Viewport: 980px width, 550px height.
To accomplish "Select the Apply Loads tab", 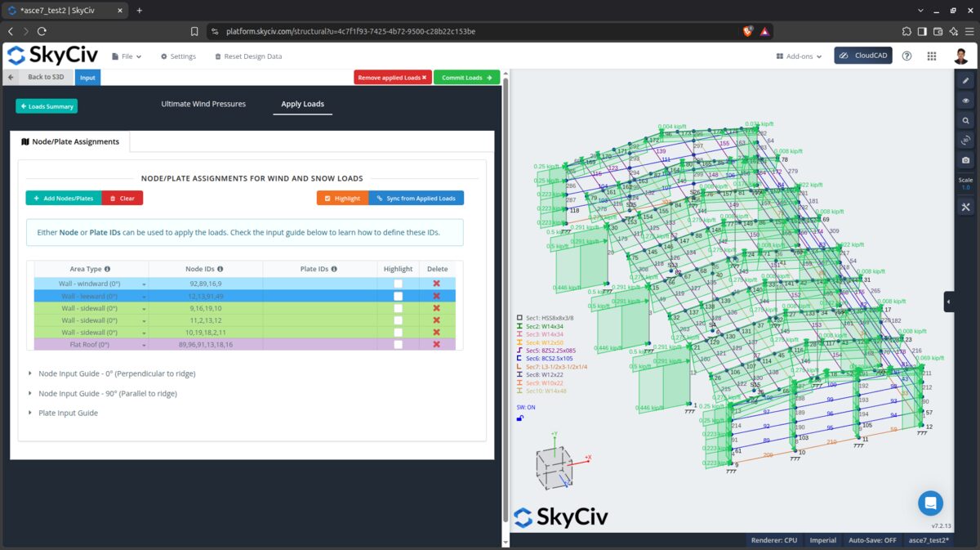I will pyautogui.click(x=302, y=104).
